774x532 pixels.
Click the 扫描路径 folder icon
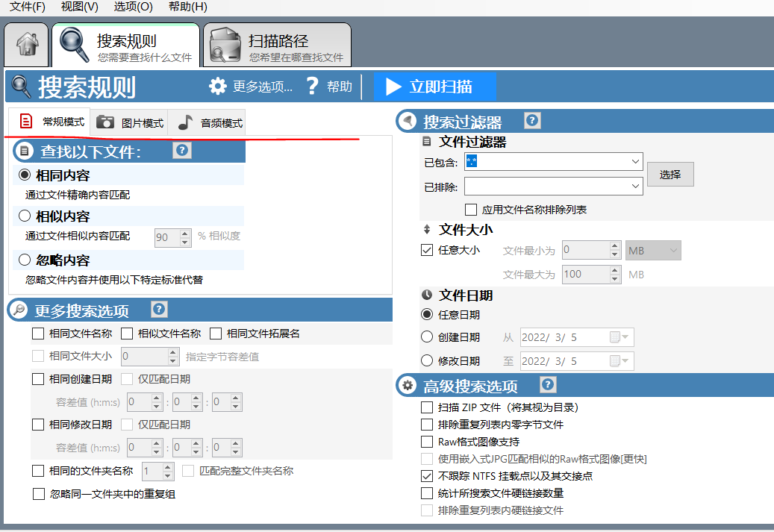226,43
